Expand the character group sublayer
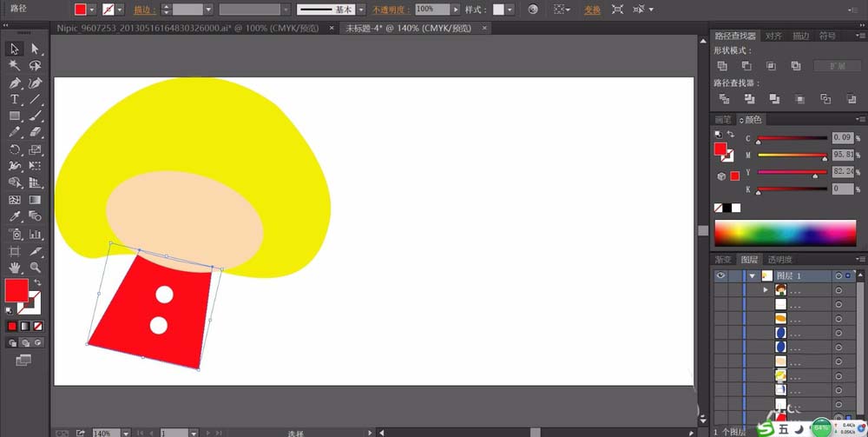This screenshot has width=868, height=437. click(x=766, y=289)
